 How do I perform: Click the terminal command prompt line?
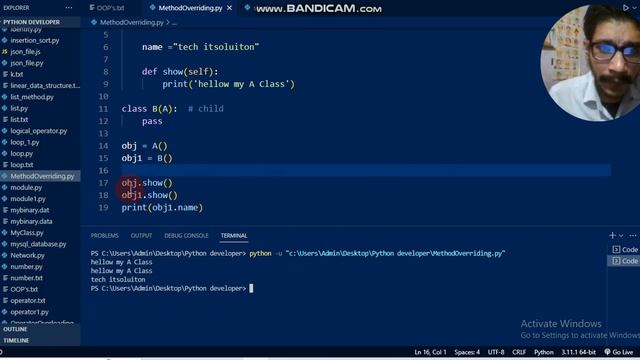click(x=172, y=288)
